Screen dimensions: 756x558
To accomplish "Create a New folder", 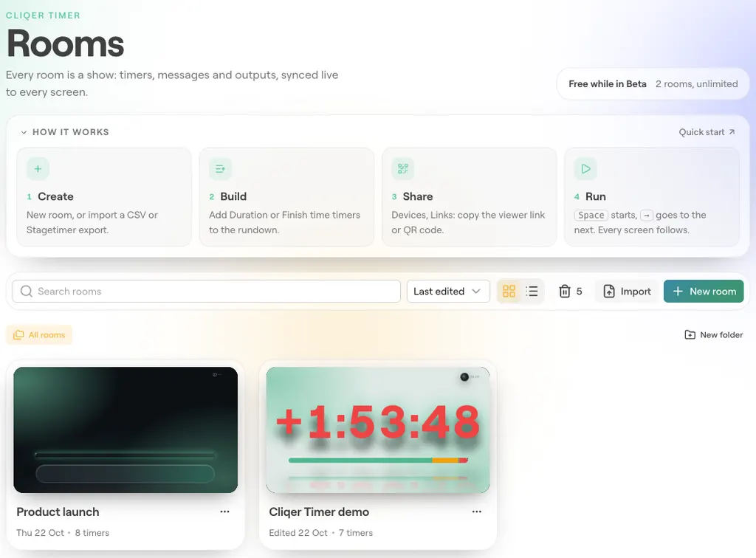I will [714, 335].
